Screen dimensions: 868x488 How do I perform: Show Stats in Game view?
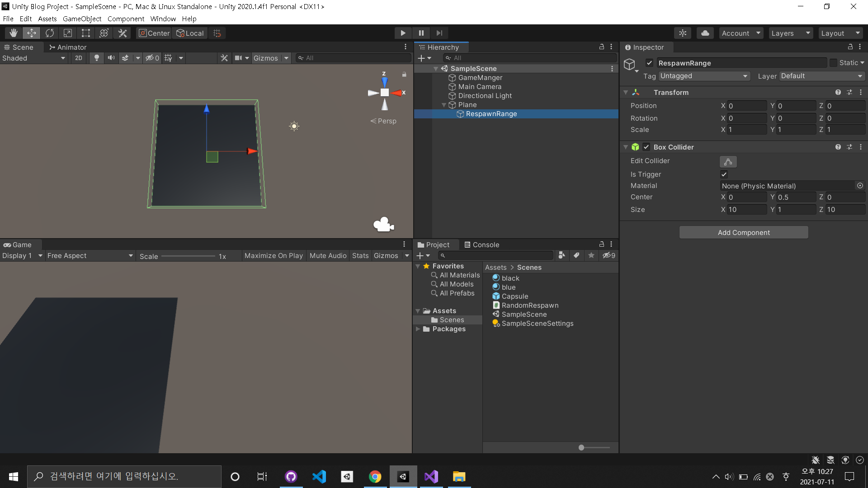(360, 256)
